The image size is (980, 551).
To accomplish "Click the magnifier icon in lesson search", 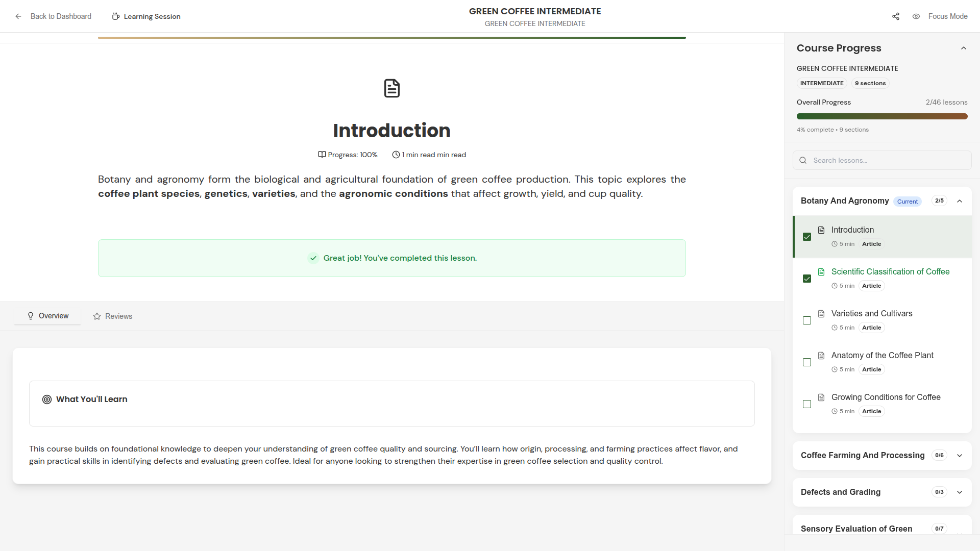I will click(803, 160).
